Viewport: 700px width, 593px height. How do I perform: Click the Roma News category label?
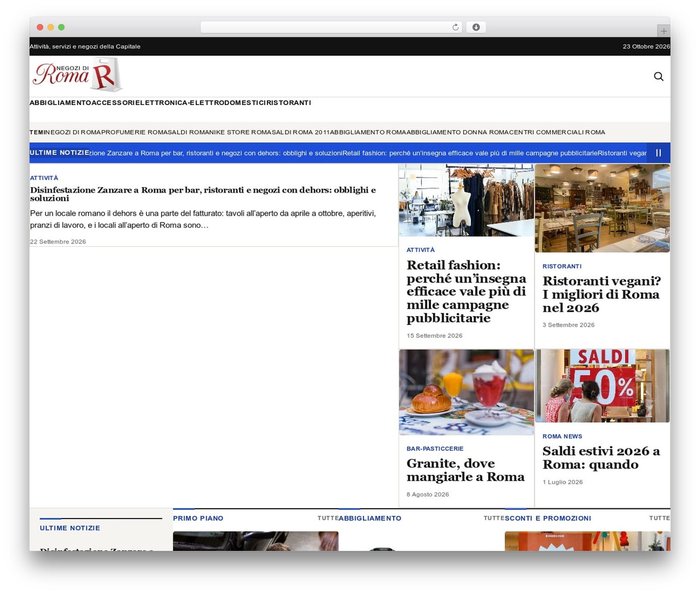click(x=562, y=437)
